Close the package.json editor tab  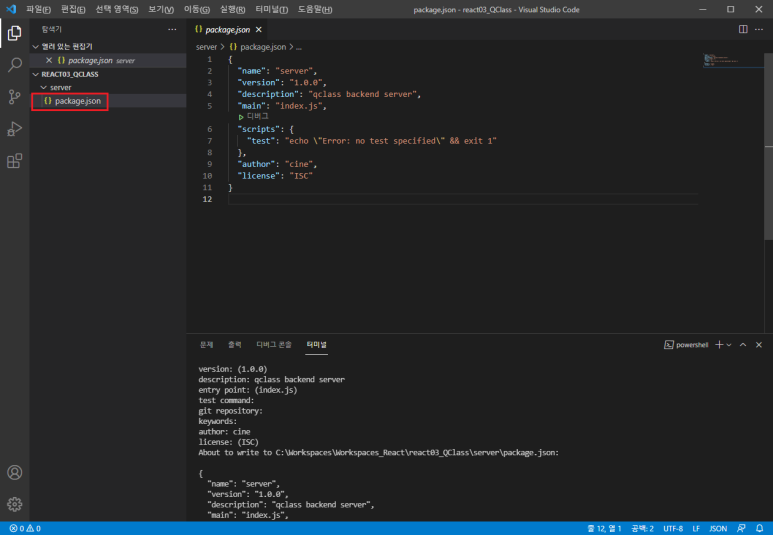[x=258, y=30]
